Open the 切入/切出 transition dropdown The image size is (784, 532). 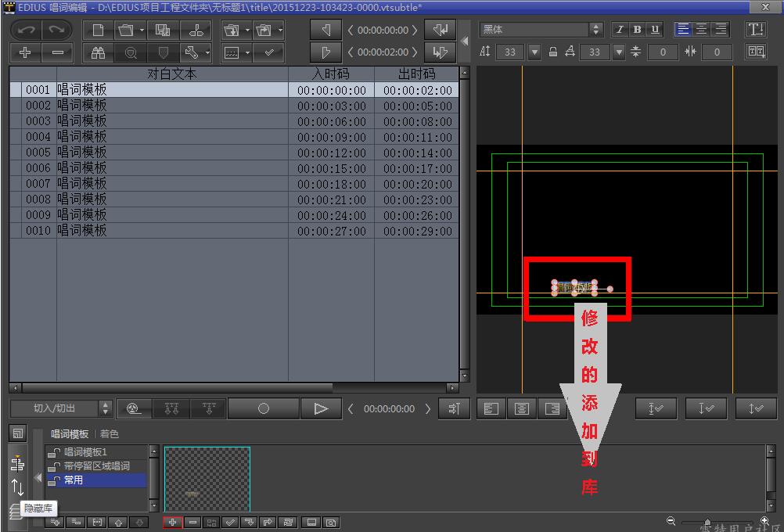[106, 408]
